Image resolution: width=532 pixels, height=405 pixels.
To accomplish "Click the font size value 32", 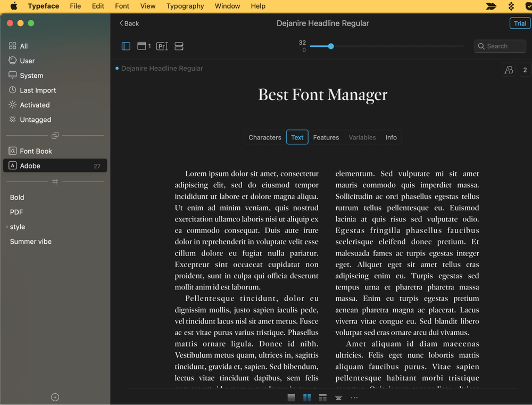I will (302, 43).
